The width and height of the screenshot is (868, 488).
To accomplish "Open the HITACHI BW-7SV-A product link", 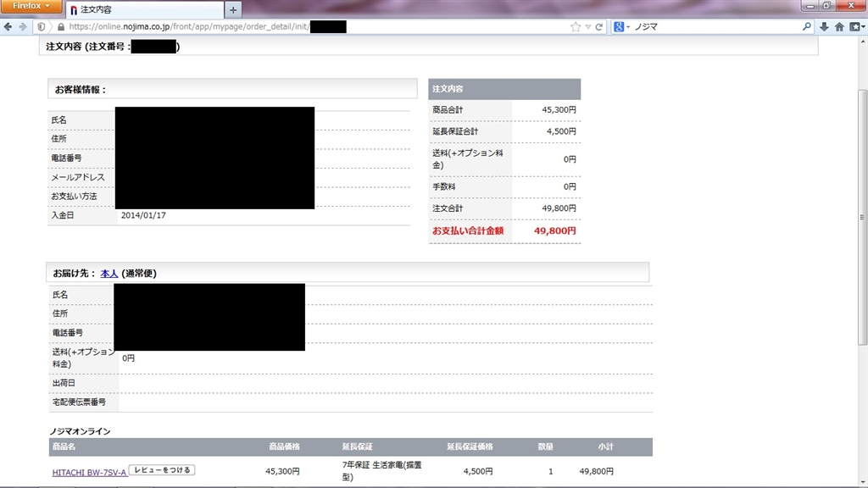I will pos(89,473).
